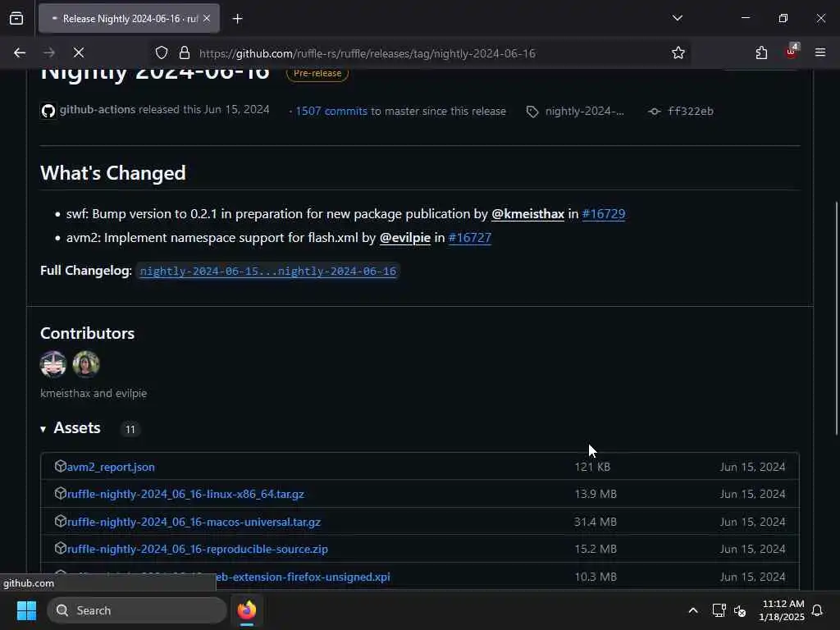Open pull request #16729
The image size is (840, 630).
point(603,214)
